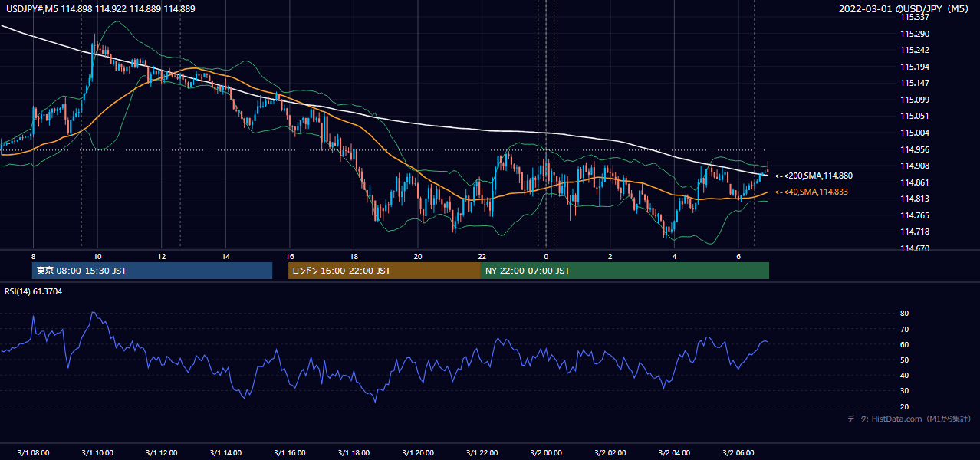This screenshot has height=460, width=980.
Task: Click price axis value 115.290
Action: 914,34
